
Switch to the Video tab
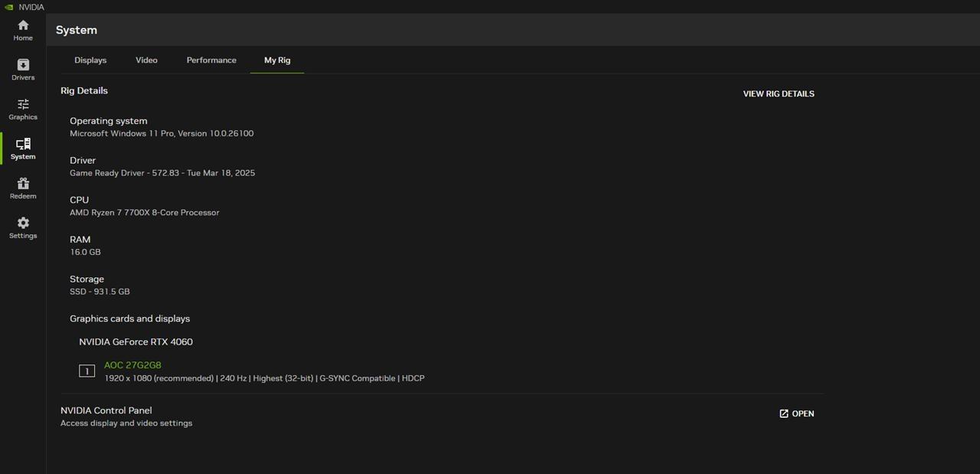(x=146, y=60)
